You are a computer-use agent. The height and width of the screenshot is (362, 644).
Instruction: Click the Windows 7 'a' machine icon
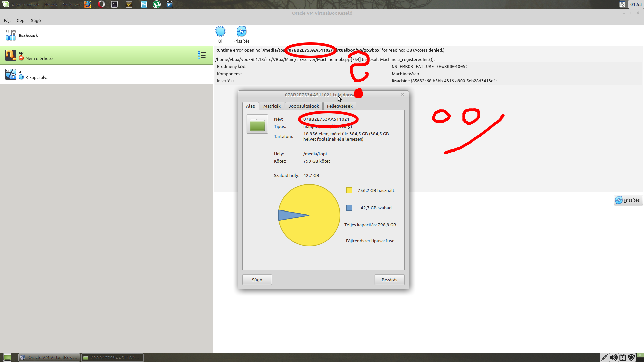coord(11,74)
